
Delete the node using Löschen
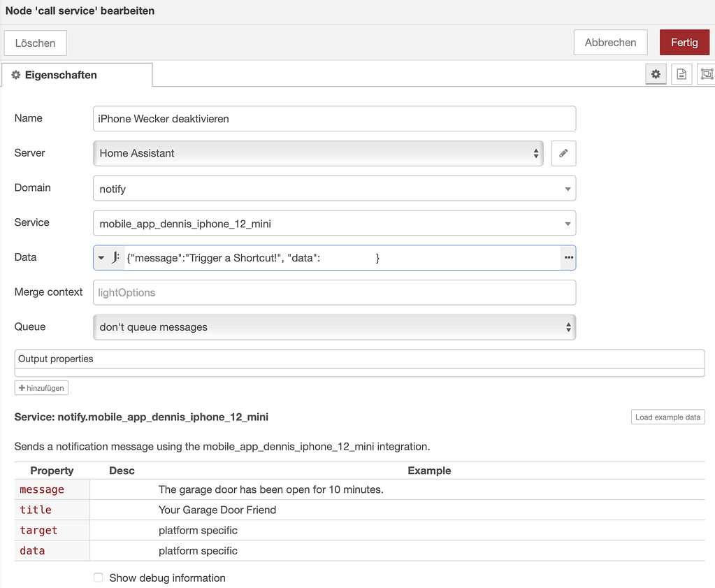(x=35, y=43)
